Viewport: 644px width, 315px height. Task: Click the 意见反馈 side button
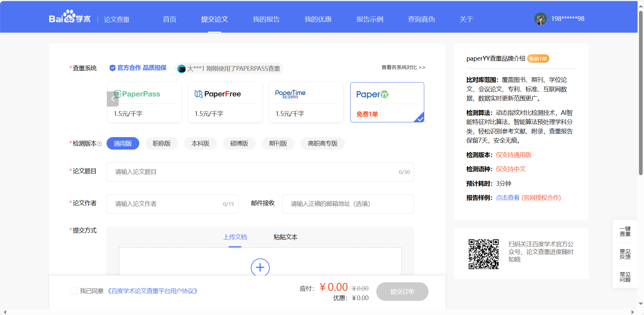[x=625, y=254]
